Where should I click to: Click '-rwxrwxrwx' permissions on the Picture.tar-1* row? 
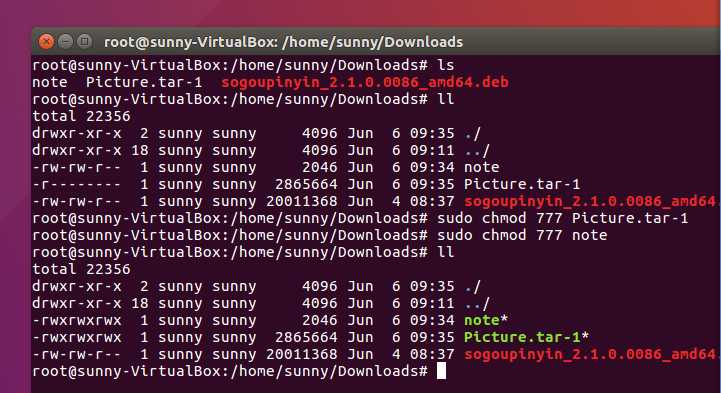[x=76, y=337]
